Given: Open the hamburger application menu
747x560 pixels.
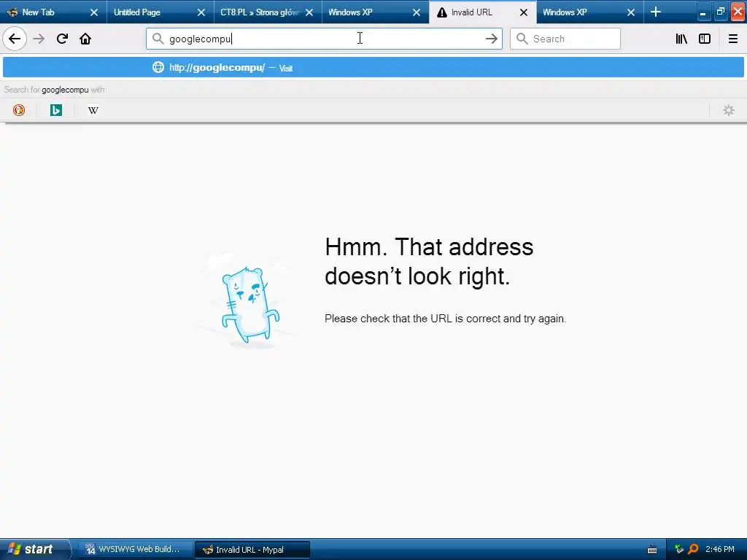Looking at the screenshot, I should pos(732,39).
